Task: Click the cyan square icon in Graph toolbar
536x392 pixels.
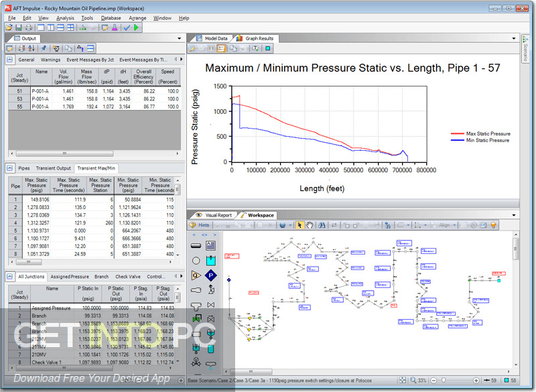Action: pyautogui.click(x=267, y=48)
